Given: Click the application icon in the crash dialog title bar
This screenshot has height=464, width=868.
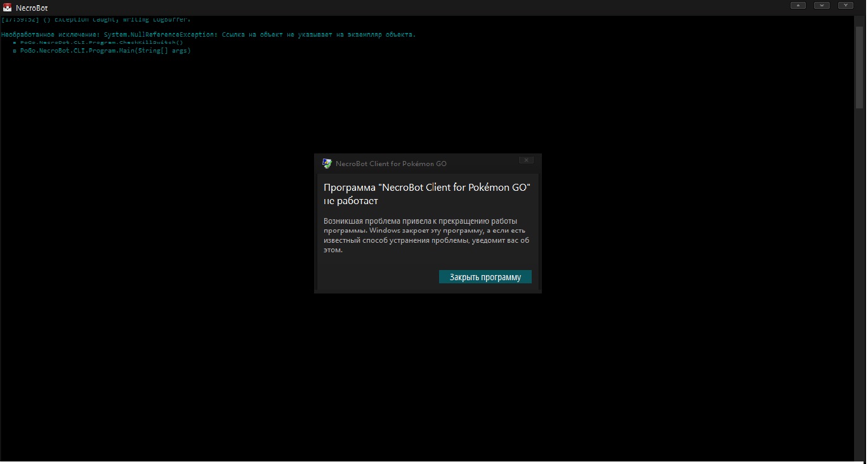Looking at the screenshot, I should pos(327,164).
